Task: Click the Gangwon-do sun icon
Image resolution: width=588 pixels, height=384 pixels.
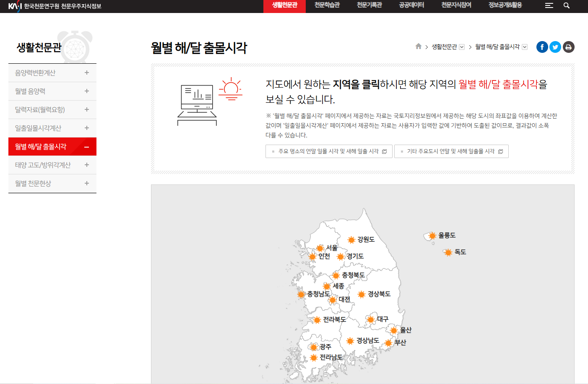Action: [351, 240]
